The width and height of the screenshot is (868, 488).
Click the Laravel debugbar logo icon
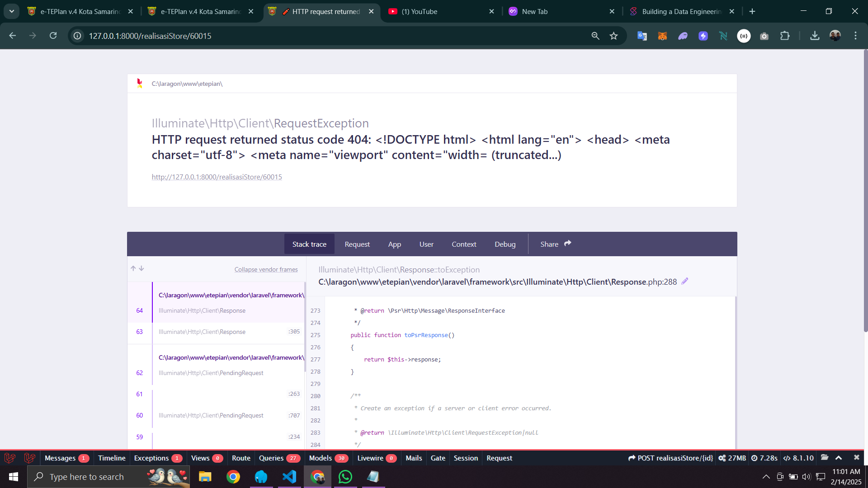(10, 458)
